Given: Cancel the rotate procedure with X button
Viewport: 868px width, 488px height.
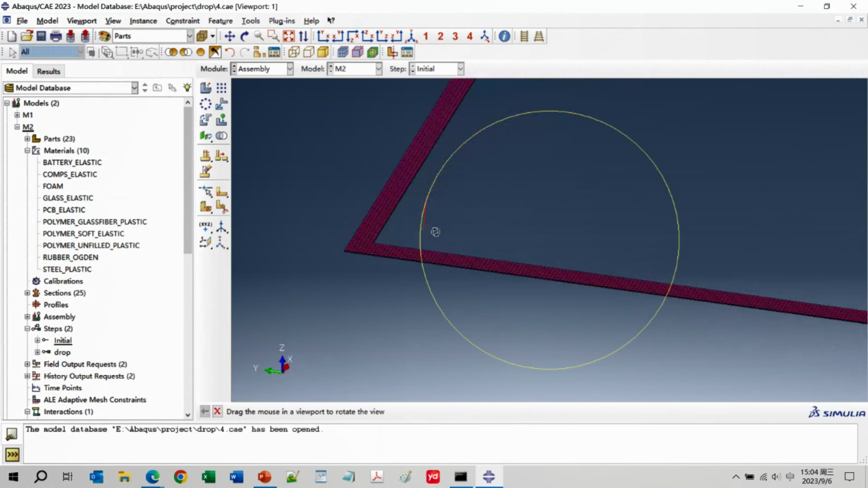Looking at the screenshot, I should click(217, 411).
